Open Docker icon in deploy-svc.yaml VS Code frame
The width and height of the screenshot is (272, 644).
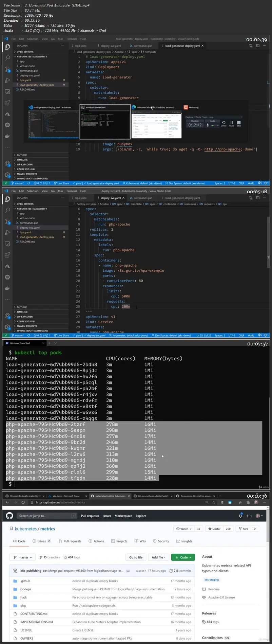7,288
